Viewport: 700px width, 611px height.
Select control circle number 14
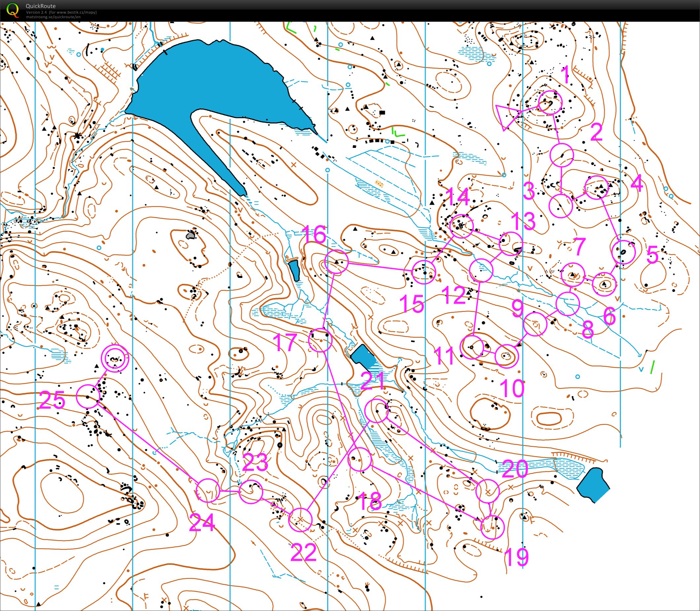click(x=461, y=226)
